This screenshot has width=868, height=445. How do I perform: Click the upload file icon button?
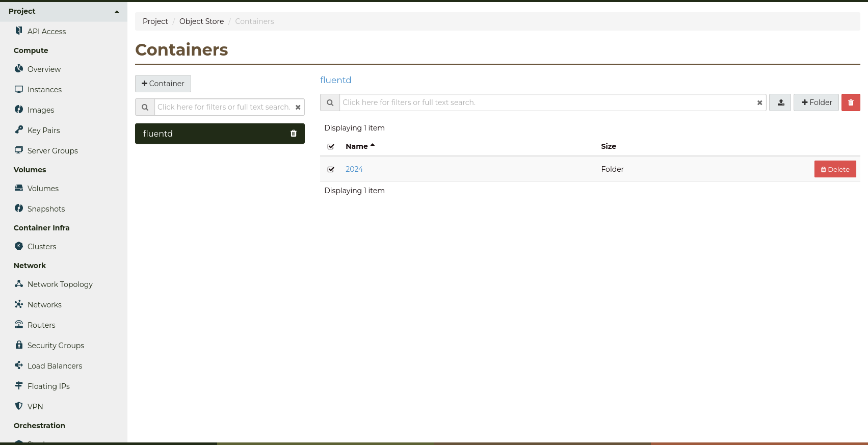point(780,102)
